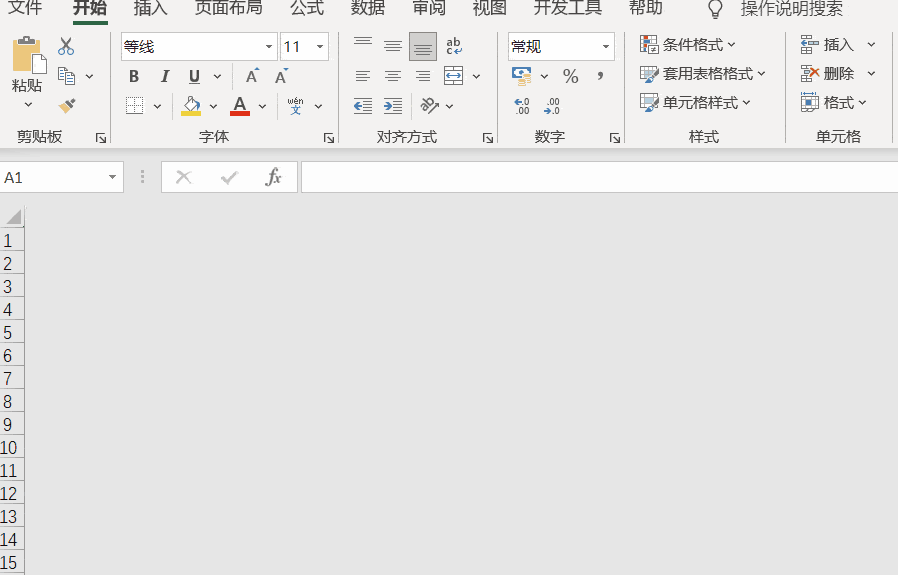
Task: Align text right
Action: click(x=423, y=76)
